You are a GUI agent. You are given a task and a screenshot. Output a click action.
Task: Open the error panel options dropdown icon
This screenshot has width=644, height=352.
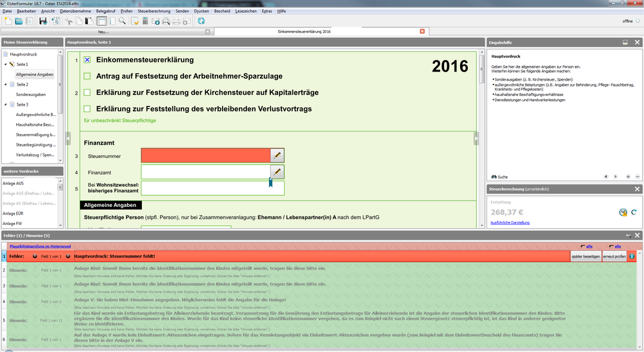pyautogui.click(x=629, y=235)
